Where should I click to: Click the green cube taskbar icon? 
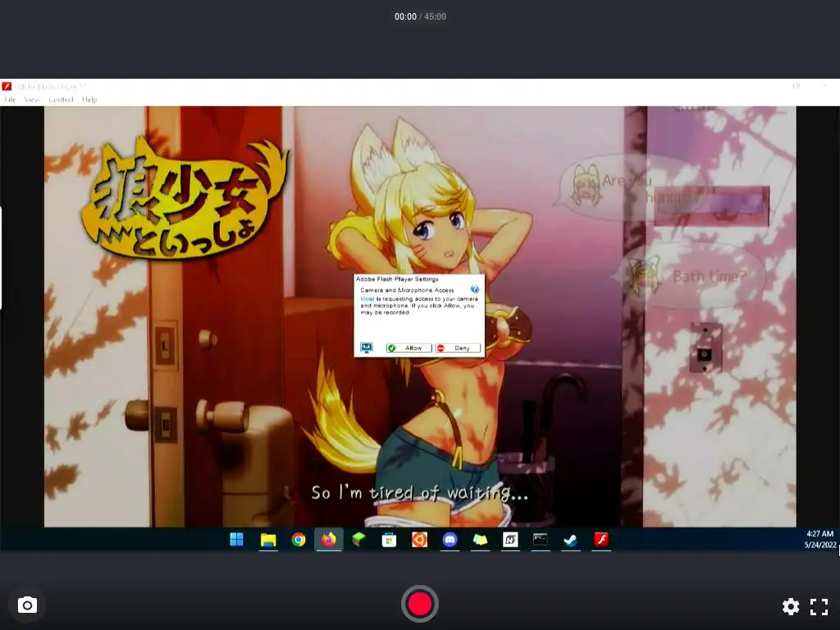(359, 540)
